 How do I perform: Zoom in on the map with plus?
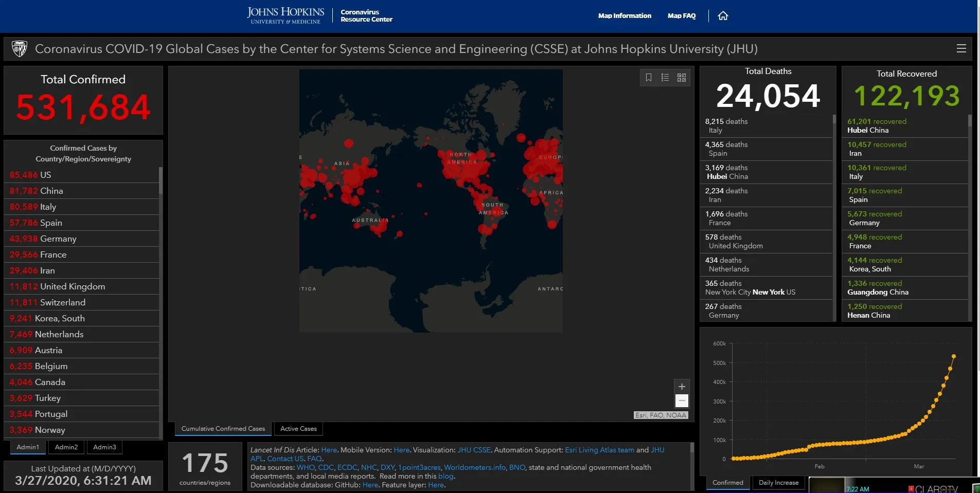[682, 387]
